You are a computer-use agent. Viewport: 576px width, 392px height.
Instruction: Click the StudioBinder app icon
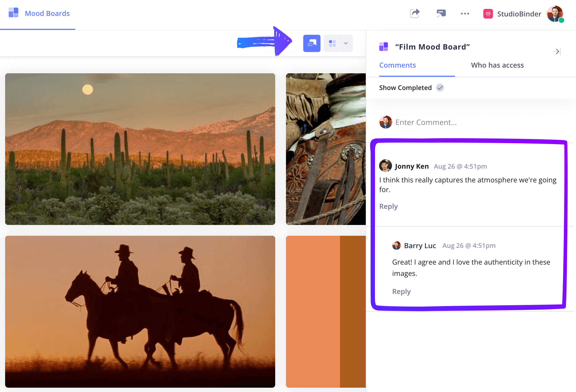(487, 13)
